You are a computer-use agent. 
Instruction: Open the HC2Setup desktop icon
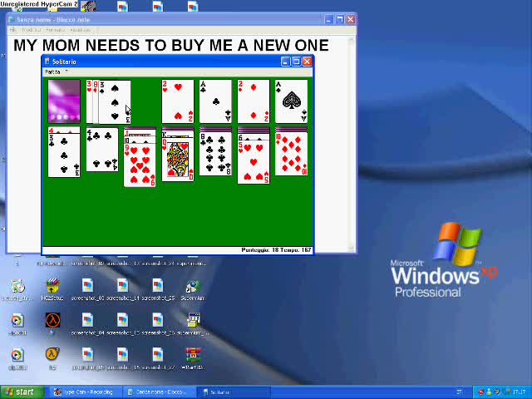coord(52,289)
